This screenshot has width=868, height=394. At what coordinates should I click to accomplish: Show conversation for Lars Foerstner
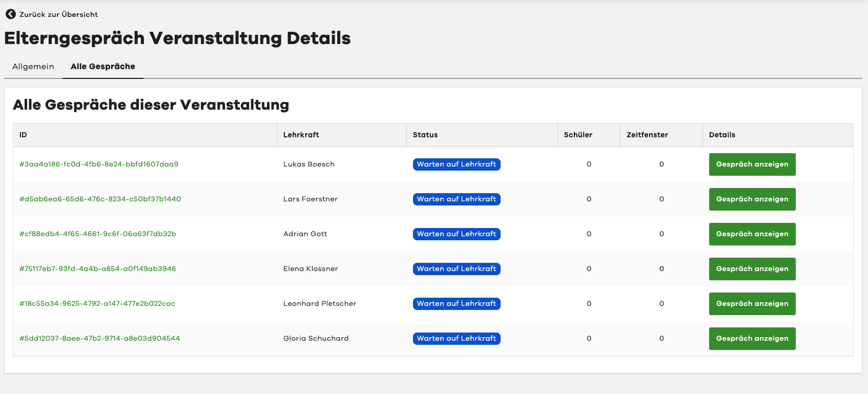[752, 199]
